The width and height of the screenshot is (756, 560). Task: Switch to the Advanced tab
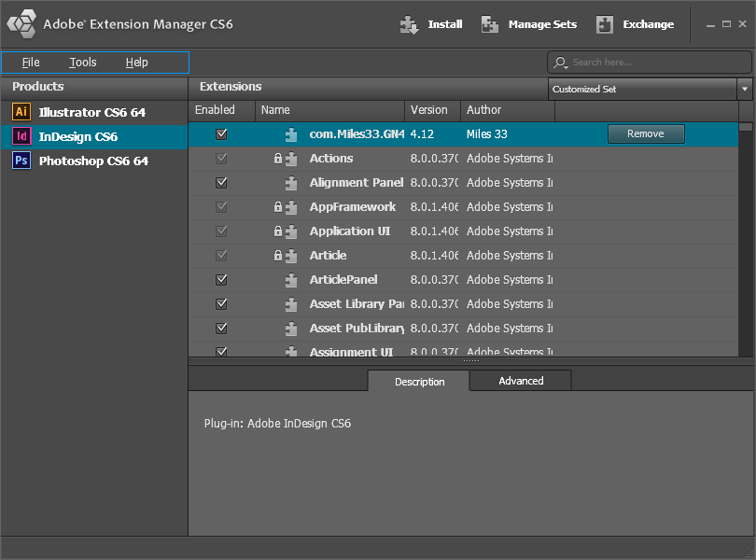(x=521, y=381)
